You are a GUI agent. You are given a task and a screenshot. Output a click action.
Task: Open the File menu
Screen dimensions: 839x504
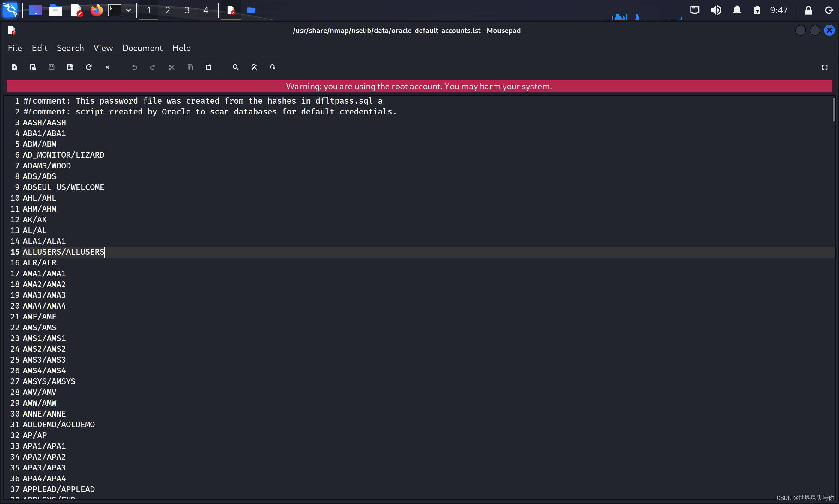[x=15, y=48]
